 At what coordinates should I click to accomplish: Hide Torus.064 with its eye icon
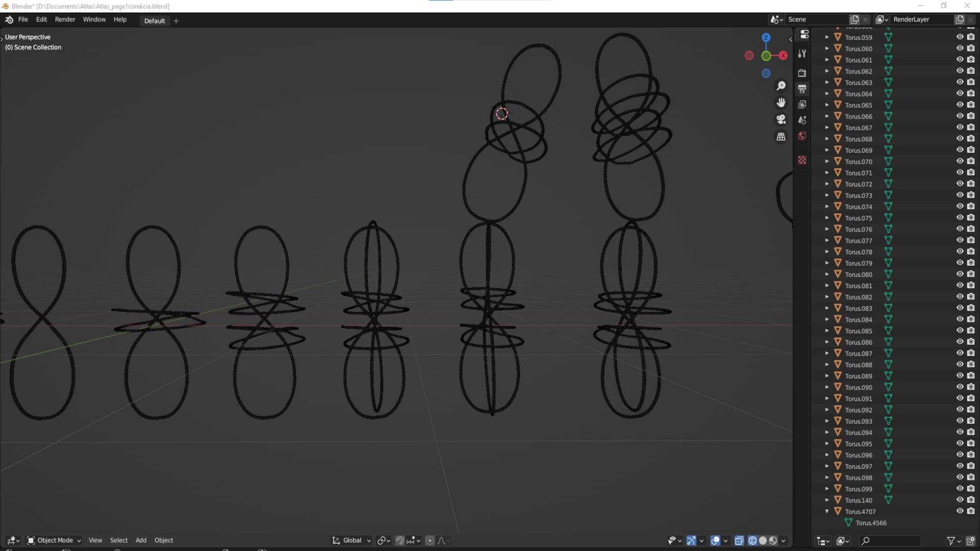coord(960,93)
